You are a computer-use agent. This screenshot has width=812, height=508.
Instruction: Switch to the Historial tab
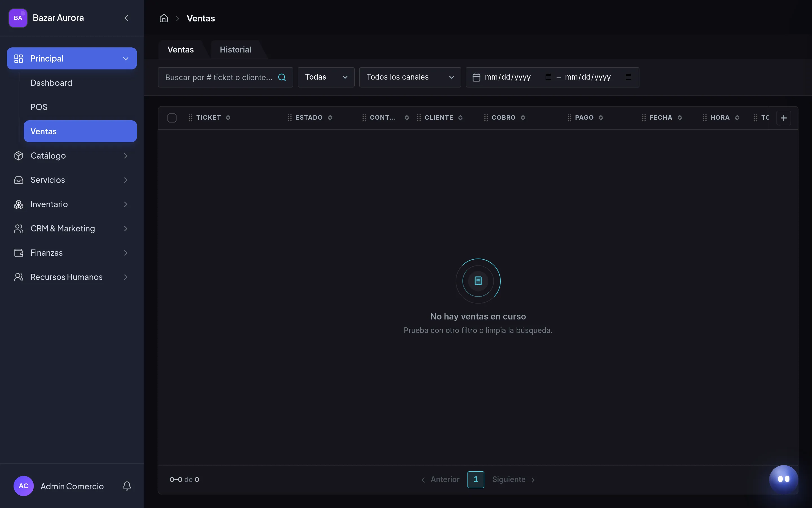click(x=235, y=50)
